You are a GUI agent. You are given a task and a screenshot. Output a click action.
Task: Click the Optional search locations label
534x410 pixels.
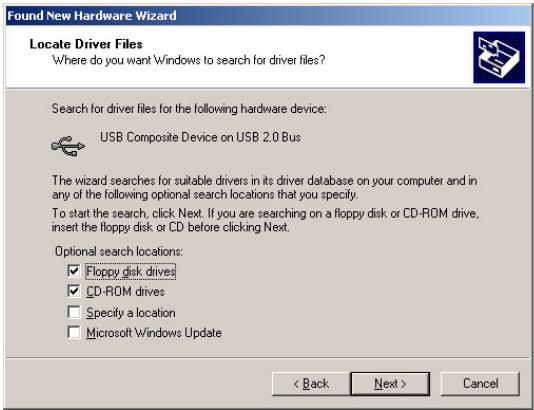119,251
